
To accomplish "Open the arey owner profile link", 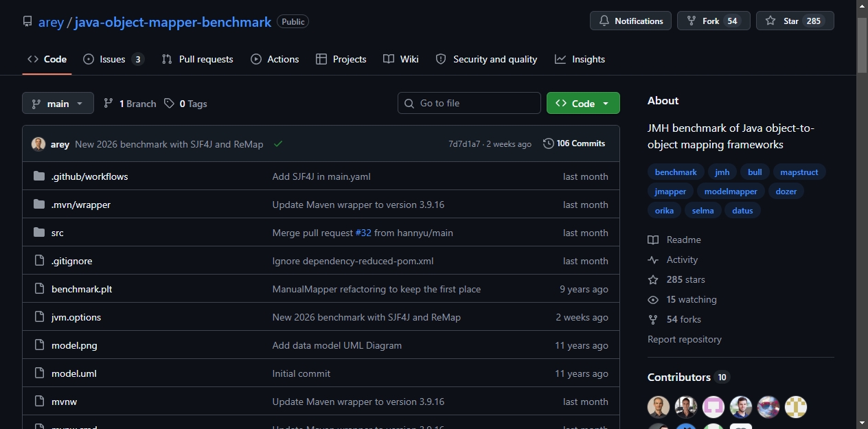I will 51,22.
